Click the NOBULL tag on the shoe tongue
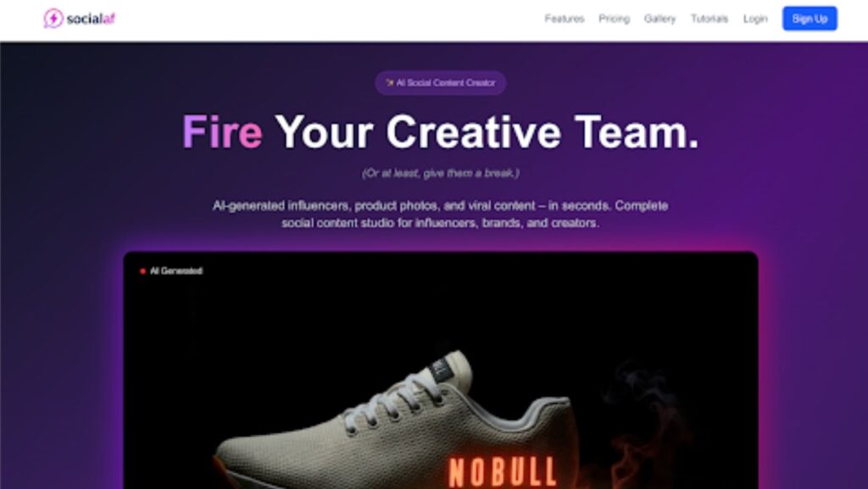Image resolution: width=868 pixels, height=489 pixels. pos(441,370)
